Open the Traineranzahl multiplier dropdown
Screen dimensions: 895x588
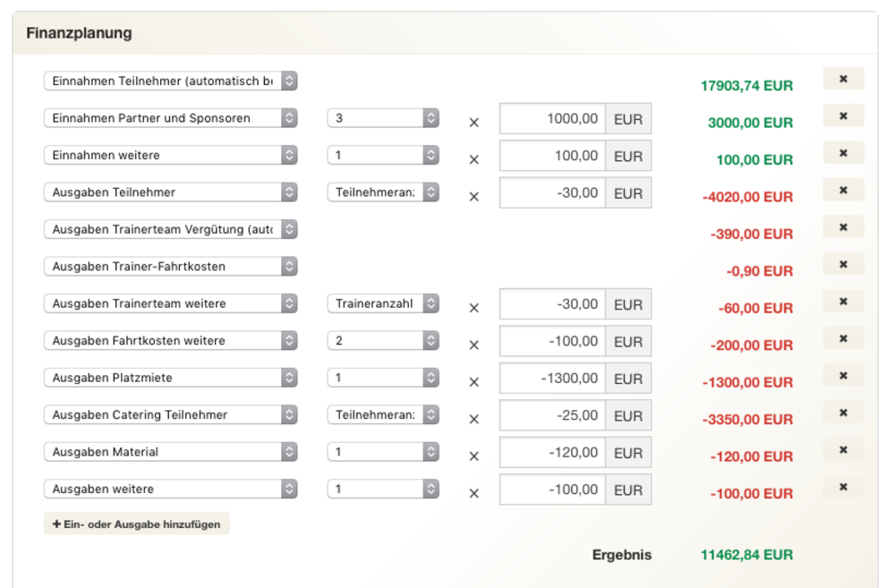click(383, 303)
